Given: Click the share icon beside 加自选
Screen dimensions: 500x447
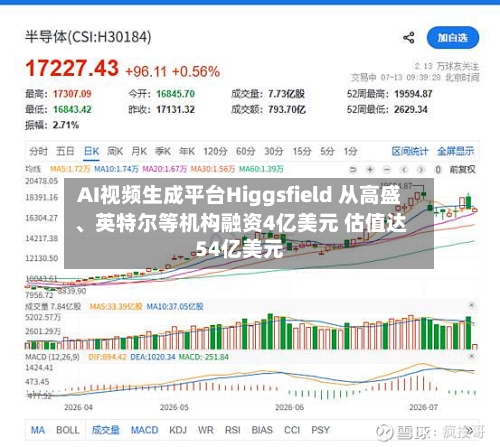Looking at the screenshot, I should click(409, 38).
